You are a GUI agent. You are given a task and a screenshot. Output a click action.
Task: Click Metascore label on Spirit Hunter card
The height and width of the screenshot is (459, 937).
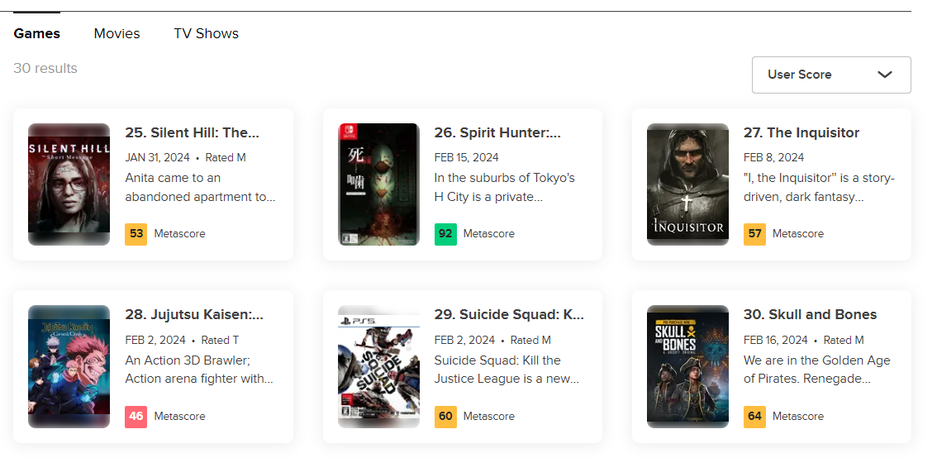coord(489,234)
